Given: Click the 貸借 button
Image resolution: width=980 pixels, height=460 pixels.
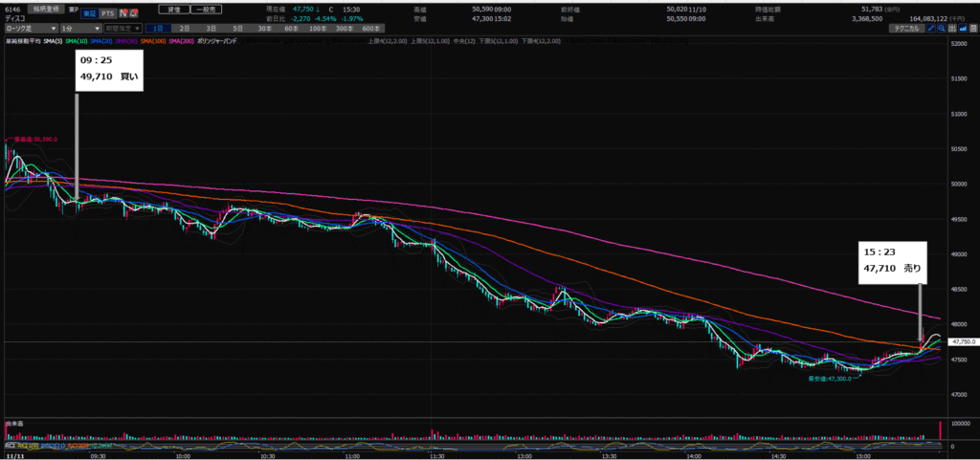Looking at the screenshot, I should pos(171,8).
